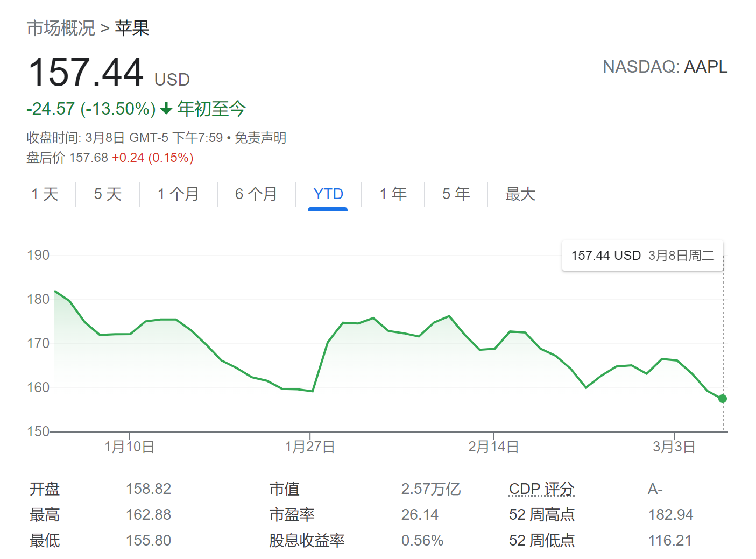Click the -24.57 (-13.50%) change value
This screenshot has height=559, width=756.
tap(91, 109)
